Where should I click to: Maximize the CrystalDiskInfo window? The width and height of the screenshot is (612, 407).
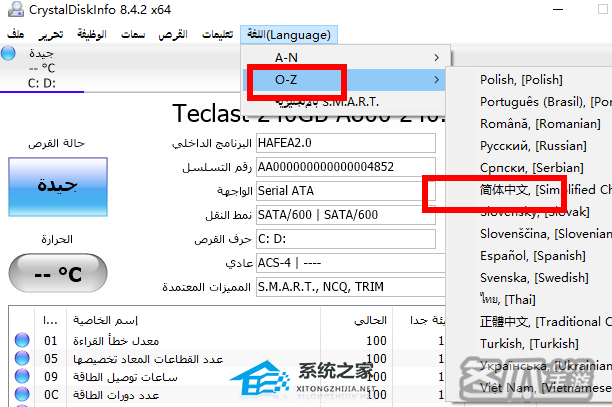tap(603, 9)
